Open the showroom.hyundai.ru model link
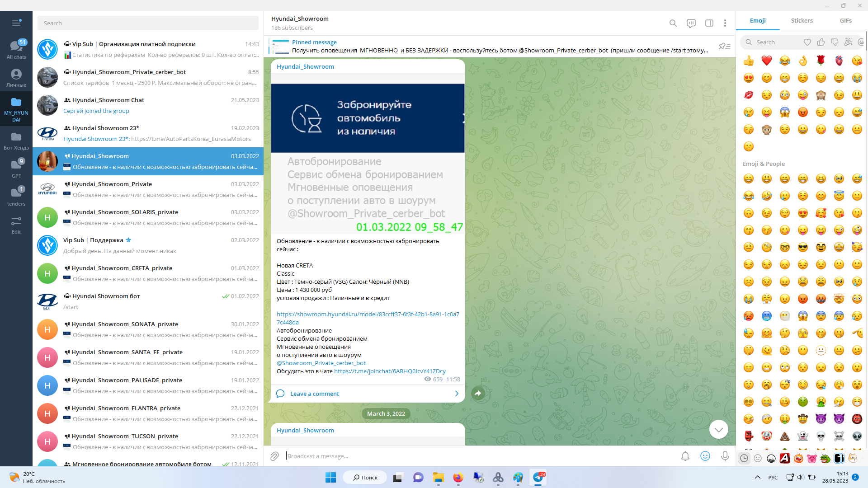 (368, 314)
